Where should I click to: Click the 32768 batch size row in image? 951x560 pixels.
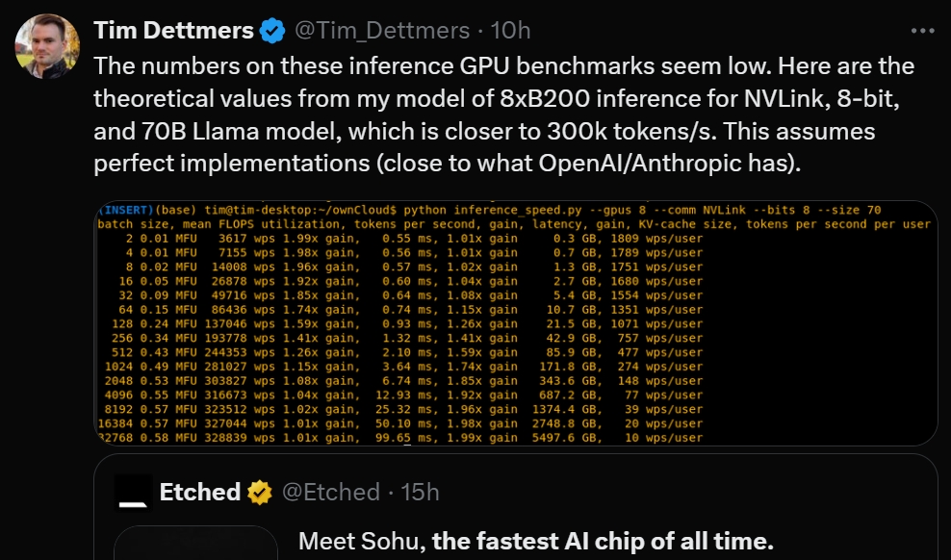[x=400, y=438]
